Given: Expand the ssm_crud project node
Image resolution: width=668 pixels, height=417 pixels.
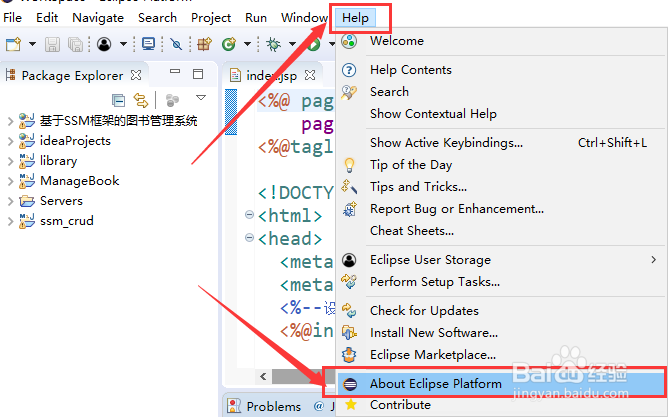Looking at the screenshot, I should (11, 221).
